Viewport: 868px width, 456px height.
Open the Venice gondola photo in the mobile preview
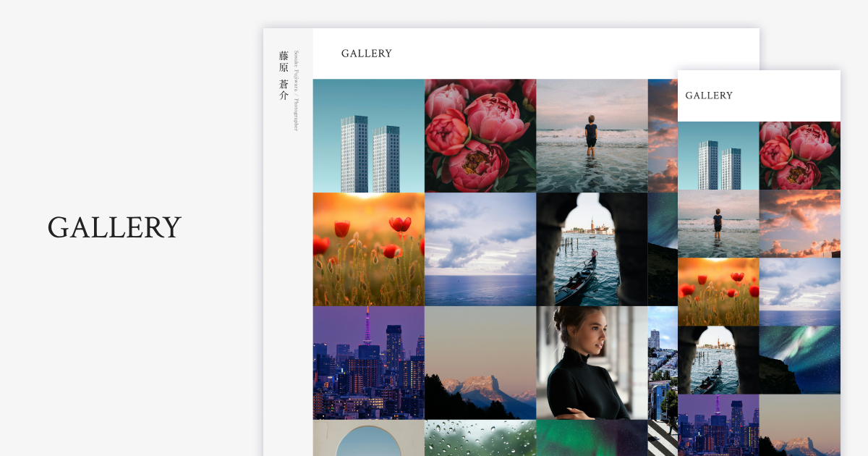(718, 360)
